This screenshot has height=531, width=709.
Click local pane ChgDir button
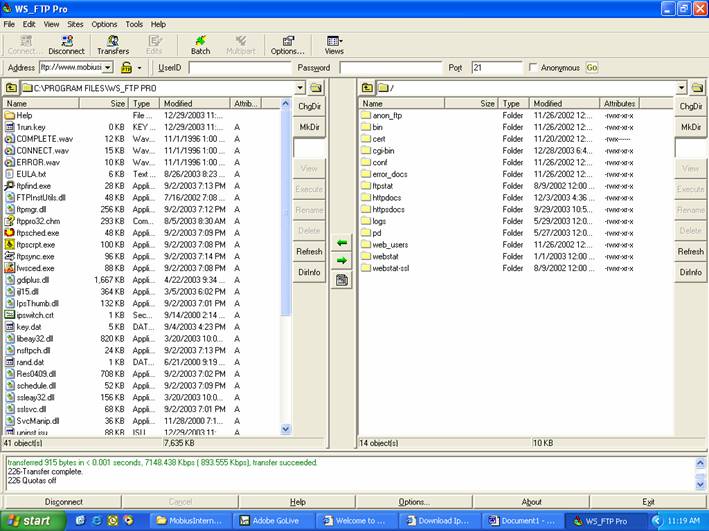point(309,107)
